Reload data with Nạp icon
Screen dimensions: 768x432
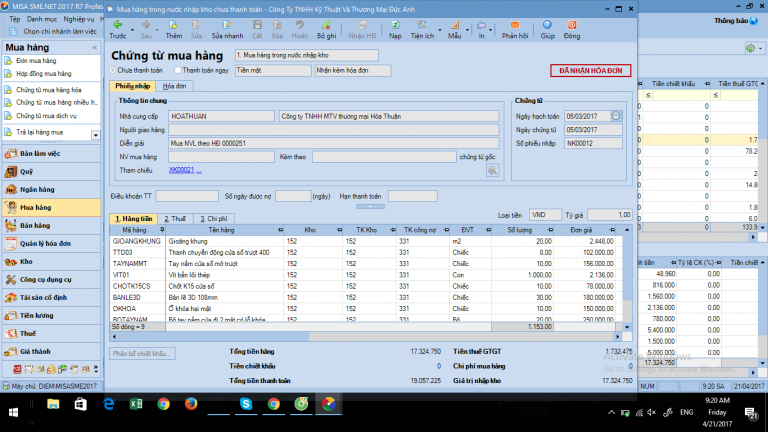pyautogui.click(x=395, y=29)
